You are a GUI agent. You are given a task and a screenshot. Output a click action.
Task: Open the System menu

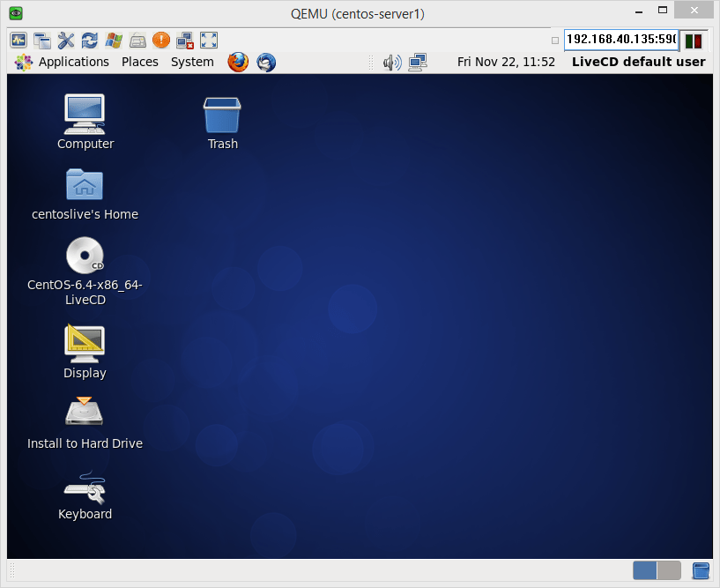[192, 62]
